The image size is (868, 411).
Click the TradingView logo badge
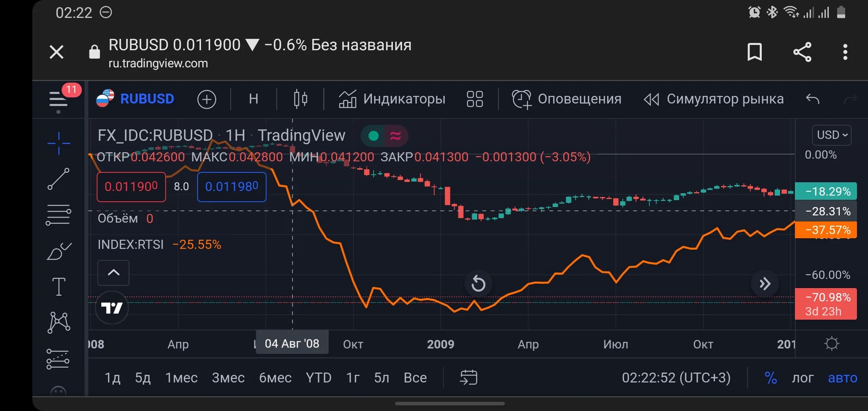point(112,307)
